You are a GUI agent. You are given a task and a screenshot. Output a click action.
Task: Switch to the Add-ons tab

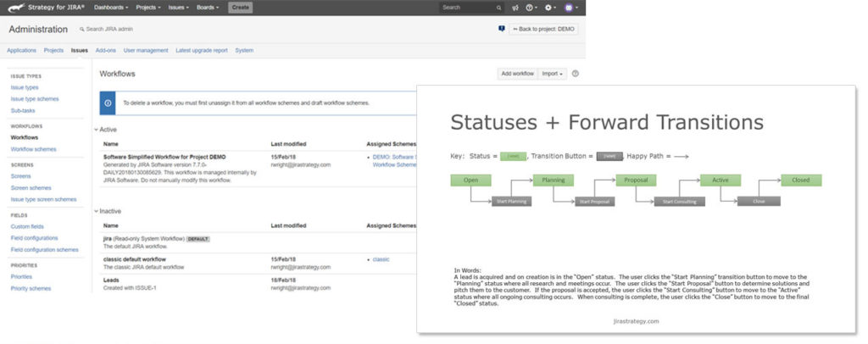[x=106, y=50]
